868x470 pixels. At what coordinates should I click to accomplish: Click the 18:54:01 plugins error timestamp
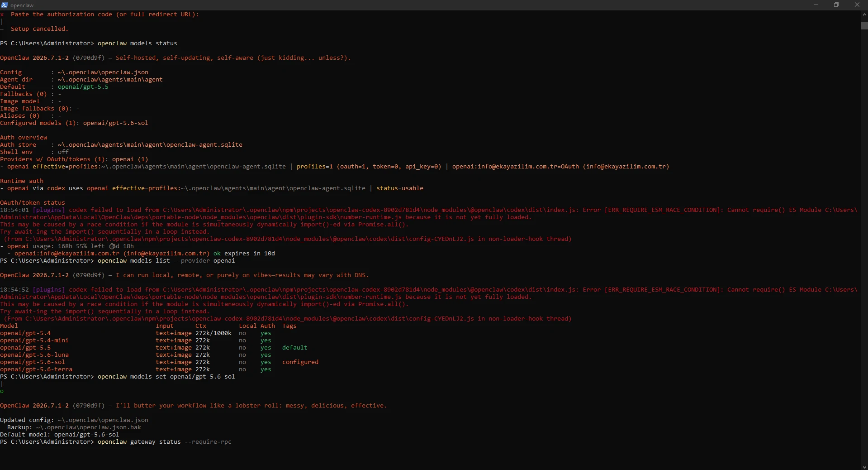click(x=14, y=210)
